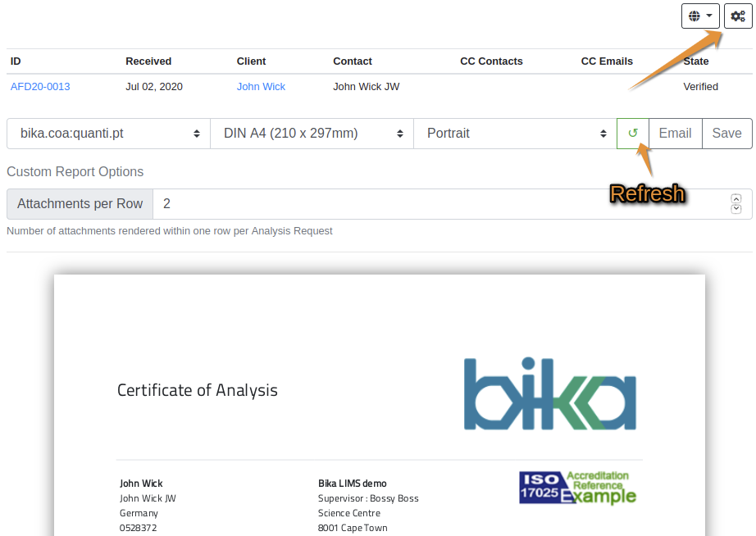The height and width of the screenshot is (536, 756).
Task: Click the report settings gears icon
Action: pyautogui.click(x=736, y=16)
